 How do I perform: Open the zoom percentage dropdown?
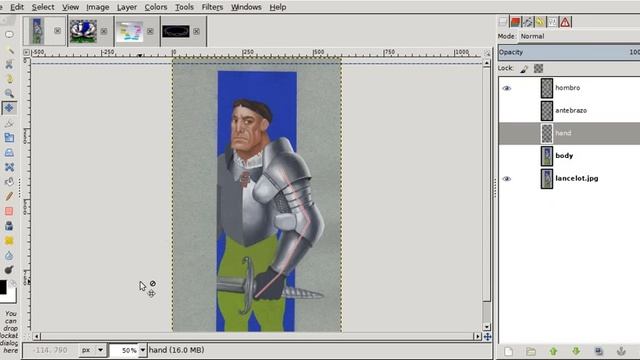(x=142, y=350)
